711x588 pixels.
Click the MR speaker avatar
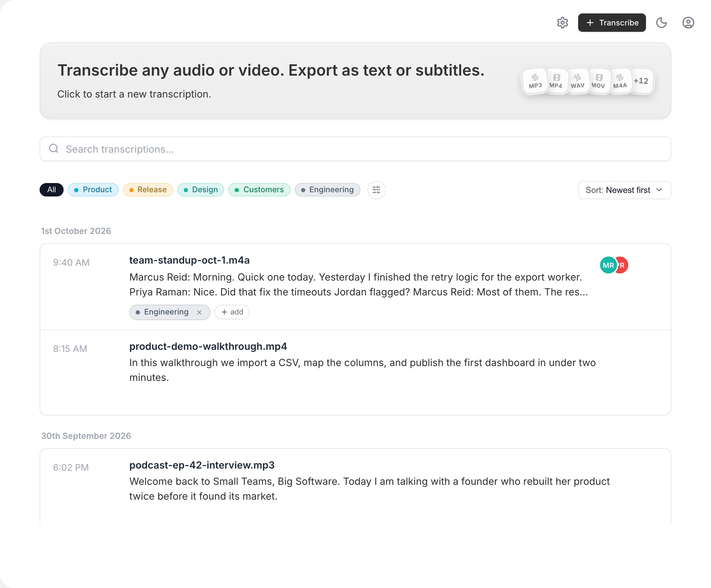click(608, 265)
